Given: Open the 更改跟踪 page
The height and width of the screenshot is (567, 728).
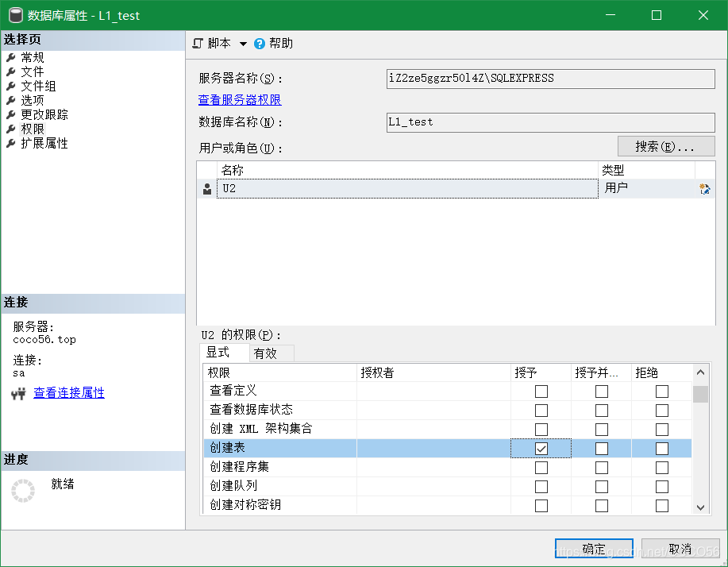Looking at the screenshot, I should click(x=44, y=114).
